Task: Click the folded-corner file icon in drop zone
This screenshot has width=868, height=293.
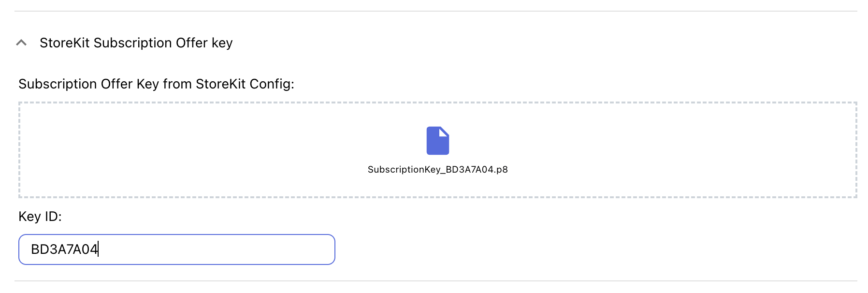Action: (438, 141)
